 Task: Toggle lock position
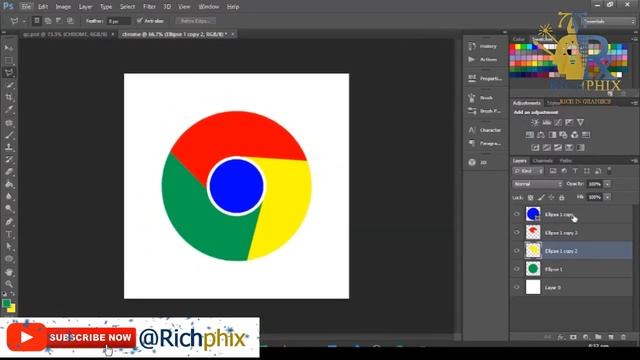point(551,198)
